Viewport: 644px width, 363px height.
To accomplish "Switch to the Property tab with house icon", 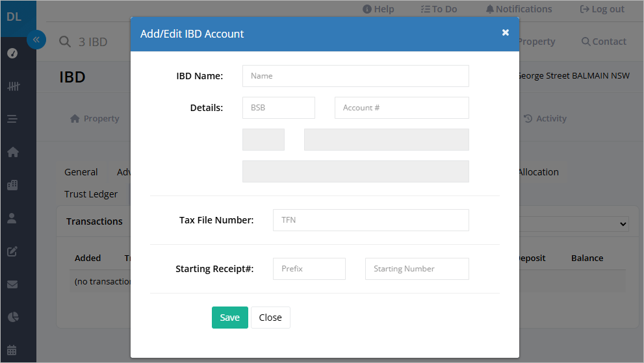I will click(94, 119).
